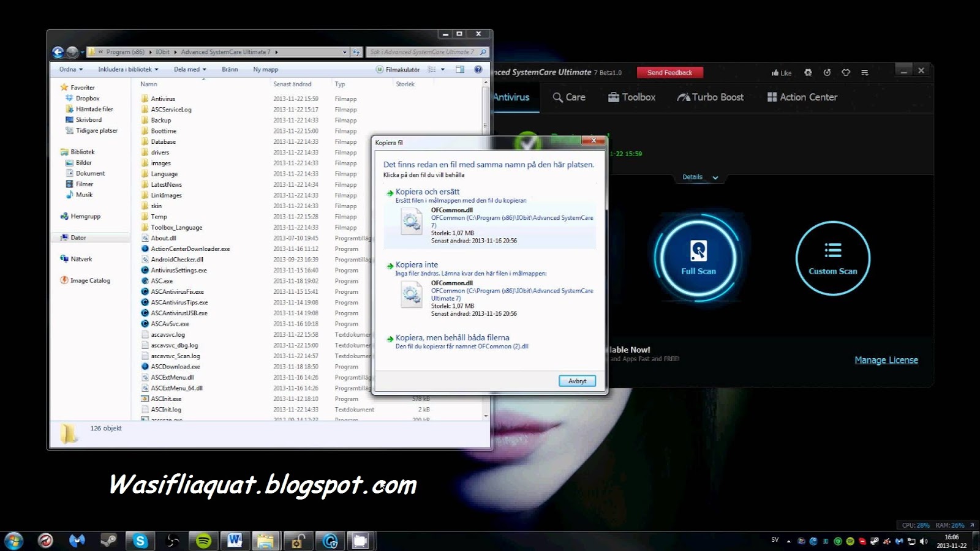
Task: Open Explorer help question-mark icon
Action: coord(478,69)
